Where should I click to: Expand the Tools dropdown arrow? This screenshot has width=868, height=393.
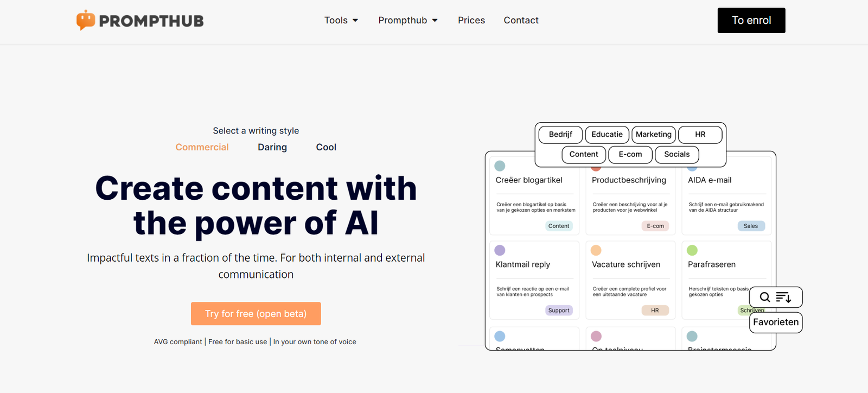point(355,21)
